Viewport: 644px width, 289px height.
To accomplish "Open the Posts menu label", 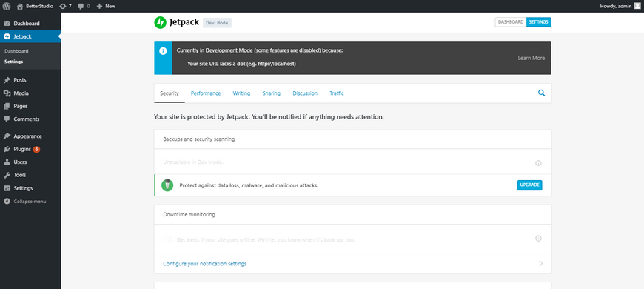I will (20, 80).
